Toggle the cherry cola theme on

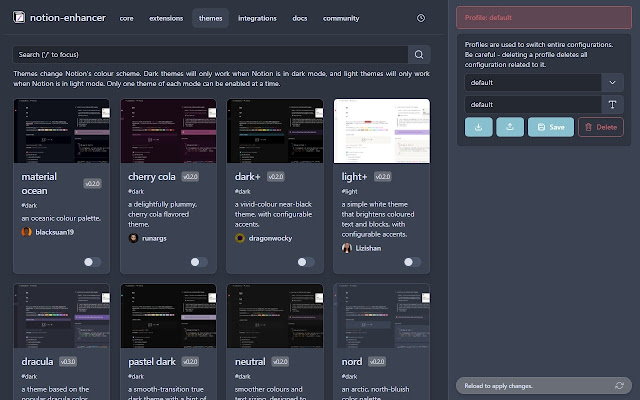tap(199, 262)
